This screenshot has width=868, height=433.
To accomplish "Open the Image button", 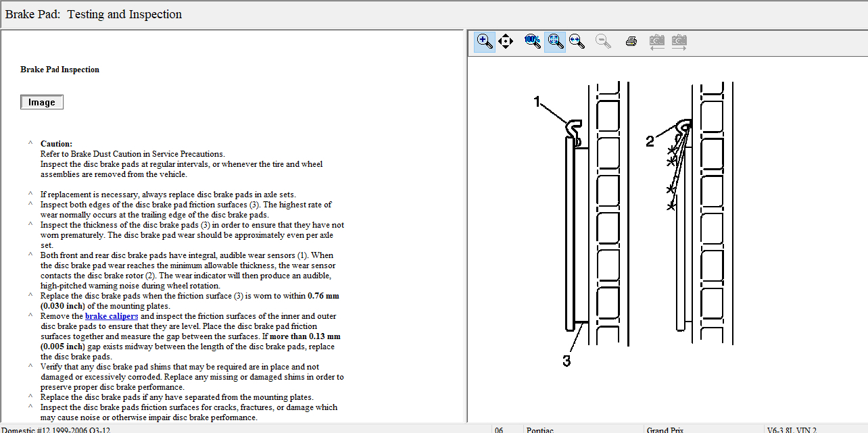I will (x=42, y=102).
